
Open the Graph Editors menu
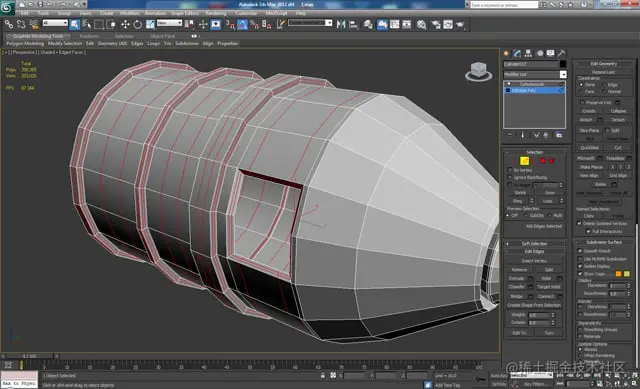tap(184, 13)
